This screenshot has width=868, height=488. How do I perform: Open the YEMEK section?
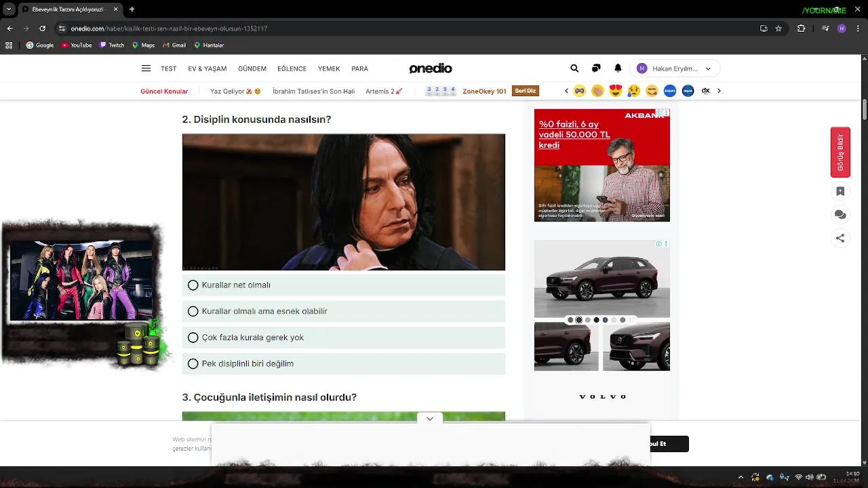coord(329,68)
